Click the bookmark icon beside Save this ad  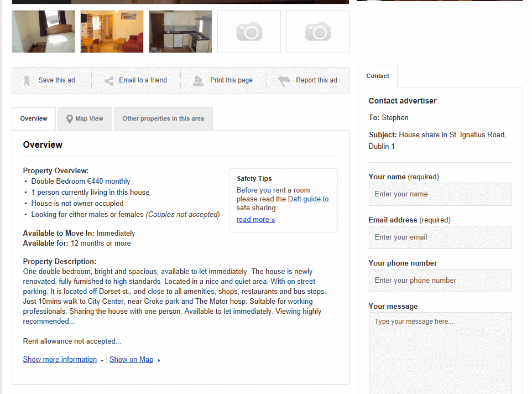tap(26, 81)
